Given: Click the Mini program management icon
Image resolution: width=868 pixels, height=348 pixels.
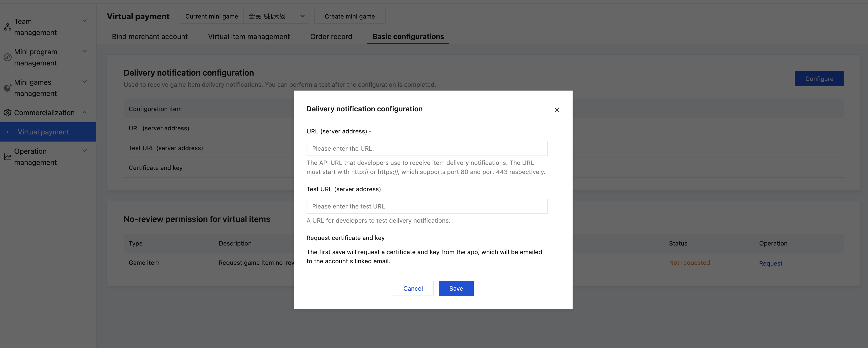Looking at the screenshot, I should [7, 57].
